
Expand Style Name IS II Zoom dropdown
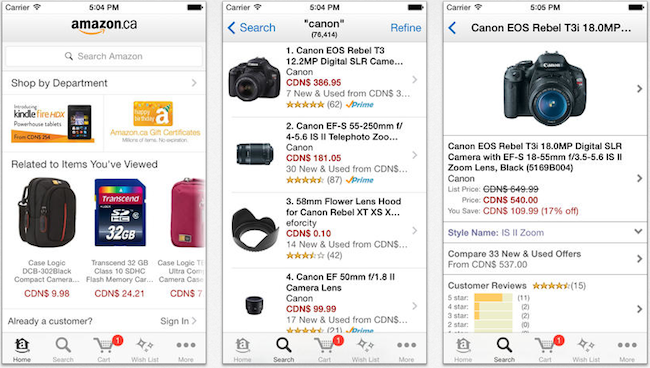(x=545, y=232)
